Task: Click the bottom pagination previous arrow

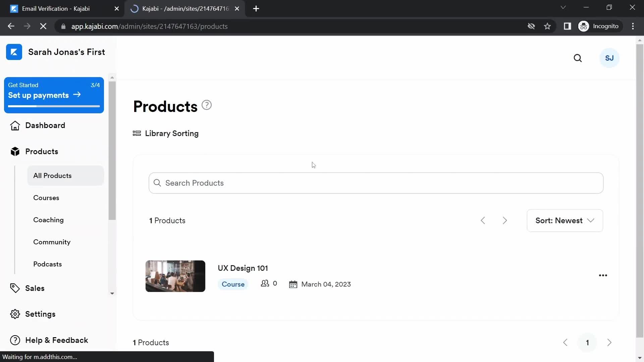Action: point(565,343)
